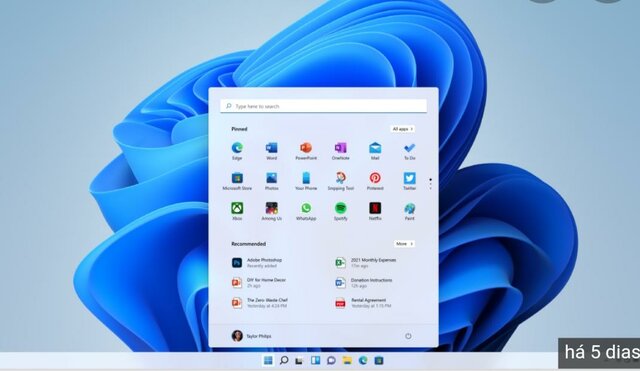The image size is (640, 371).
Task: Open the Xbox app
Action: tap(237, 211)
